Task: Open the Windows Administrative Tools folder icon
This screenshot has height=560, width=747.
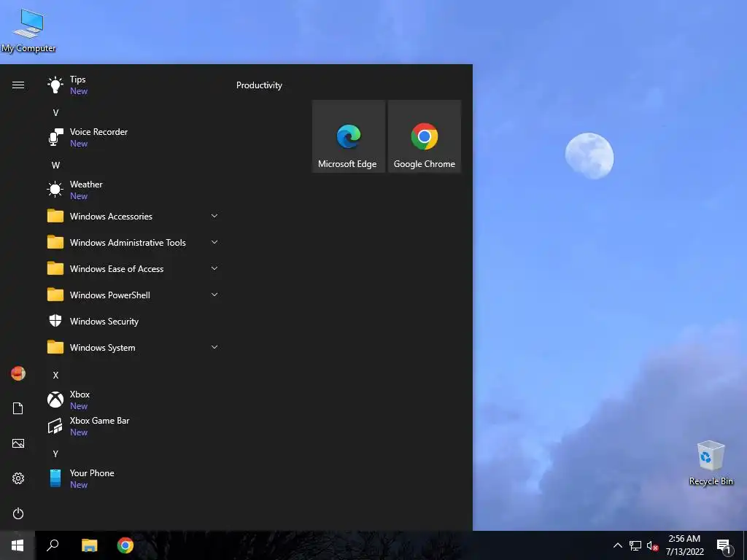Action: [x=55, y=242]
